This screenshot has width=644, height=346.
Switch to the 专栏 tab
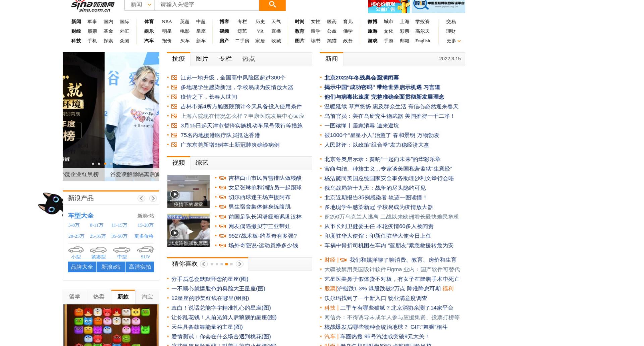[225, 59]
